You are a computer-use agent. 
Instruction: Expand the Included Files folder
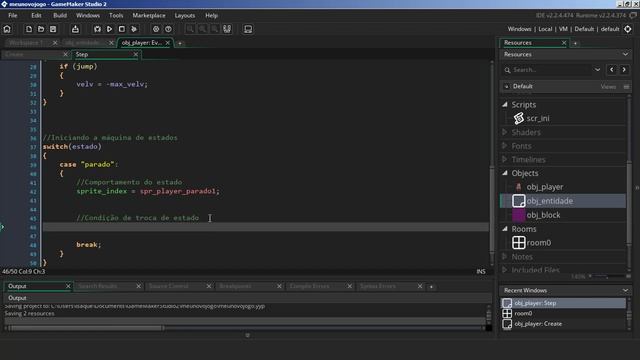[505, 270]
